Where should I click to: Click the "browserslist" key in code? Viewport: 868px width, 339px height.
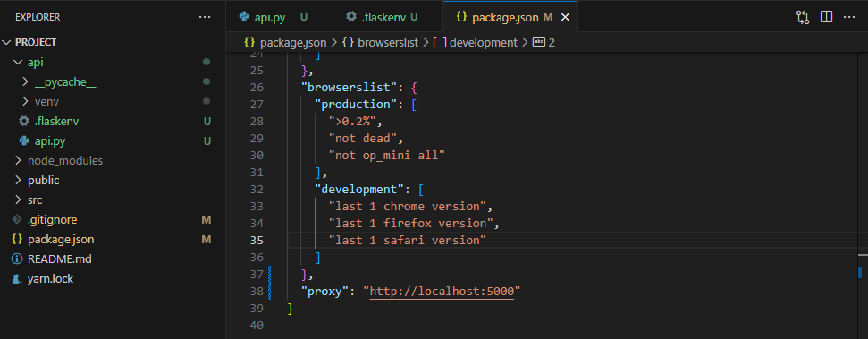coord(350,87)
